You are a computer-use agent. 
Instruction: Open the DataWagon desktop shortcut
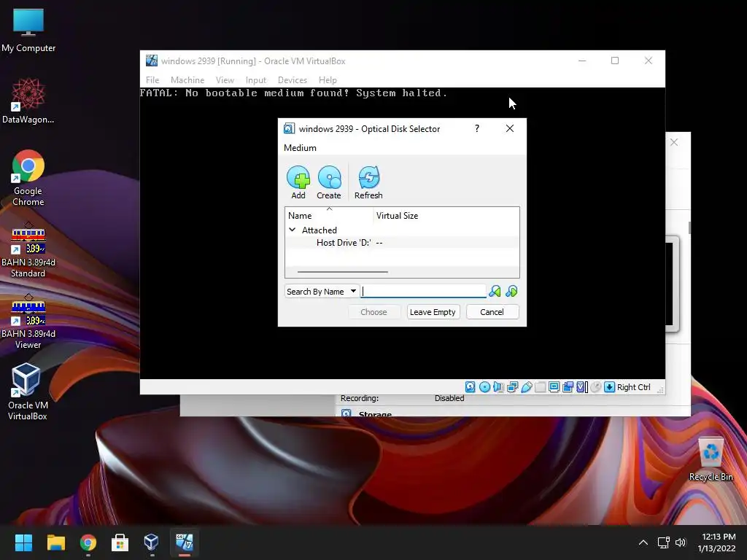click(28, 101)
